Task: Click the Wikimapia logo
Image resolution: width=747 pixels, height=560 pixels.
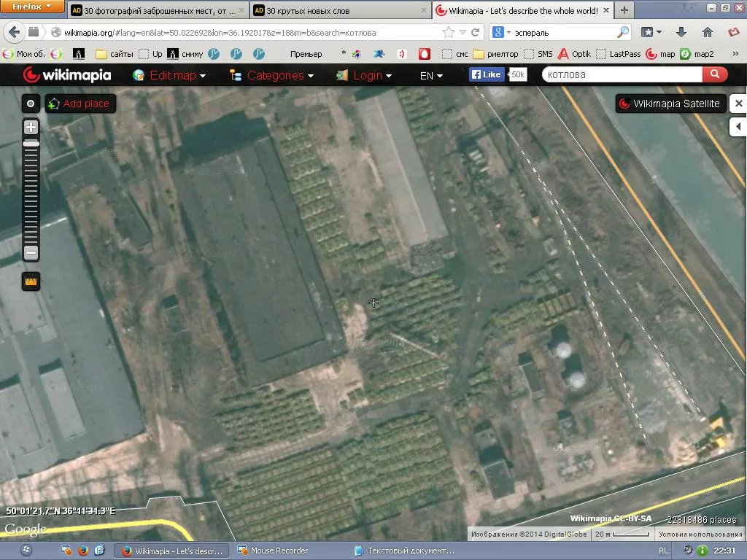Action: point(67,75)
